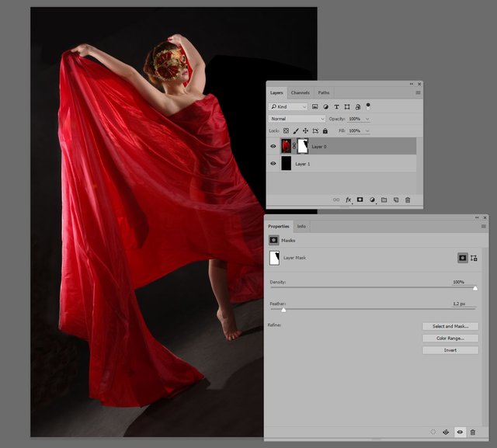Image resolution: width=497 pixels, height=448 pixels.
Task: Filter layers by shape layer icon
Action: click(347, 107)
